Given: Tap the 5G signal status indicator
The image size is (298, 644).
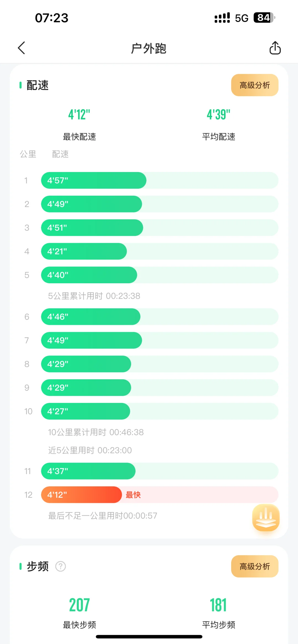Looking at the screenshot, I should point(241,18).
